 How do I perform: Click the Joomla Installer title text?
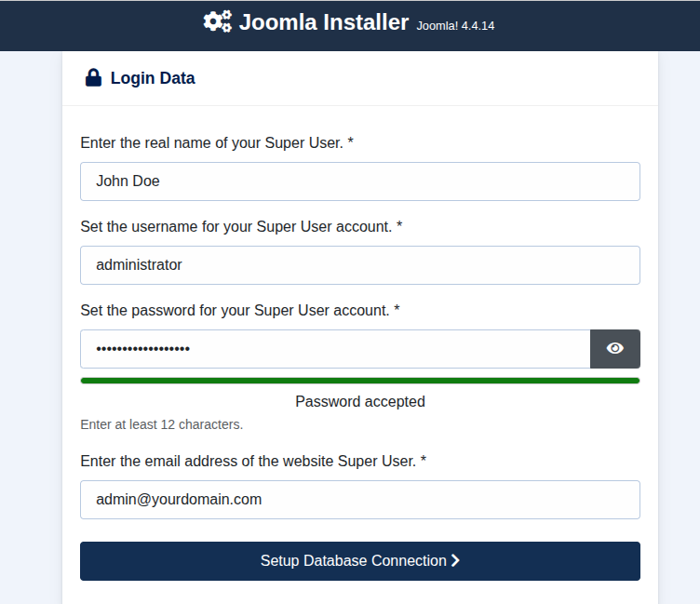pos(324,22)
